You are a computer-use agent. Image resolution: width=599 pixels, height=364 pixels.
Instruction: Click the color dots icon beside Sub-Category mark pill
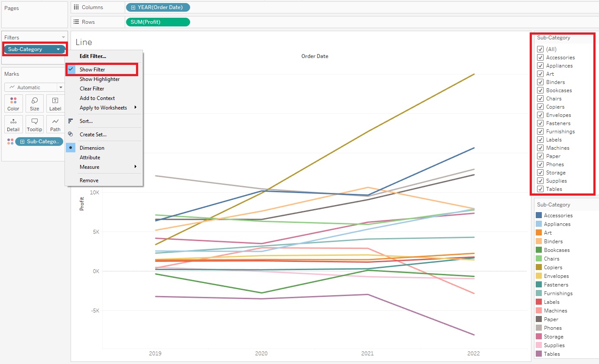[x=10, y=142]
